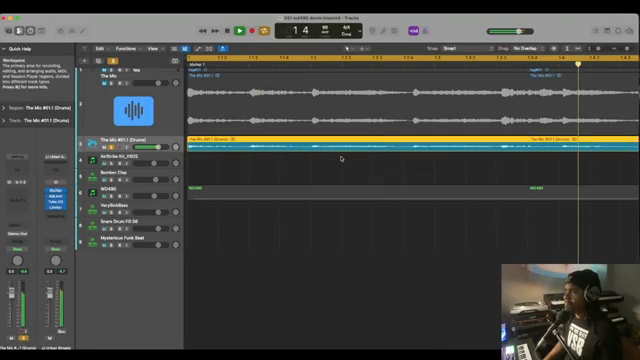The height and width of the screenshot is (360, 640).
Task: Open the Mixer button in control bar
Action: point(72,31)
